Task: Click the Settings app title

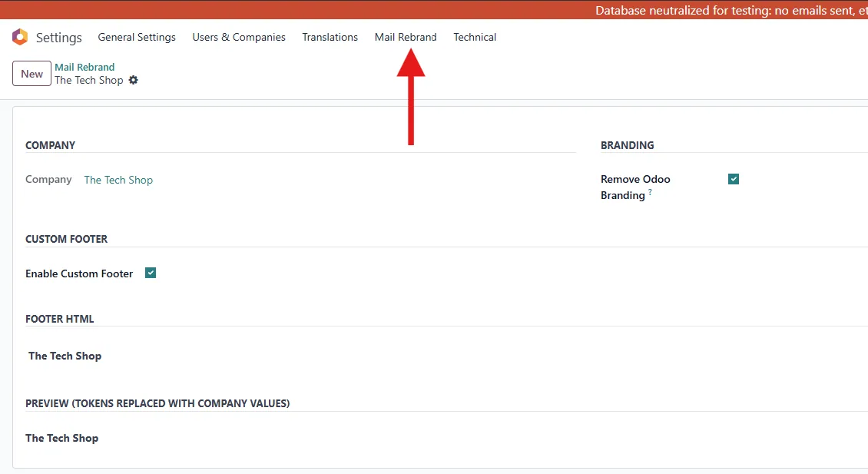Action: click(58, 38)
